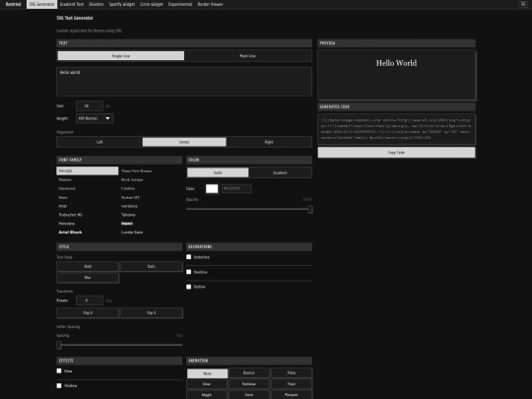Go to the Circle Widget tab

click(x=152, y=4)
